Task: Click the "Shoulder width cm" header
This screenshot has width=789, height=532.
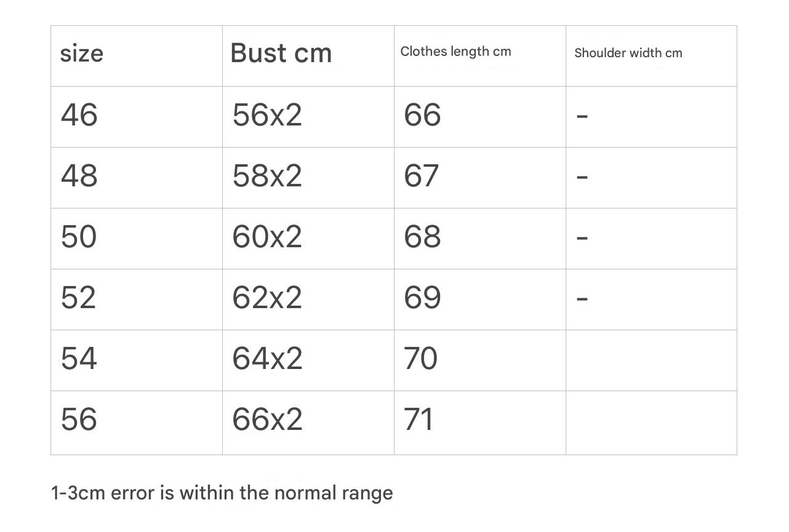Action: [628, 53]
